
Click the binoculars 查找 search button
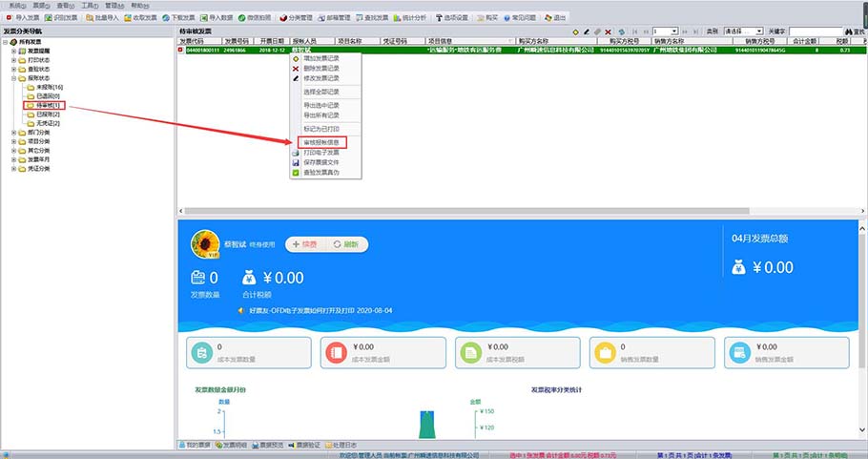tap(854, 32)
